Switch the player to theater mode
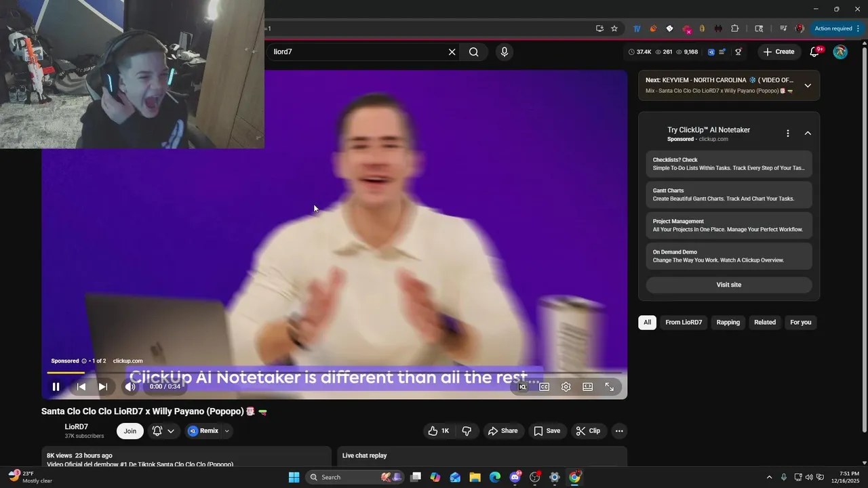Screen dimensions: 868x488 pos(588,387)
